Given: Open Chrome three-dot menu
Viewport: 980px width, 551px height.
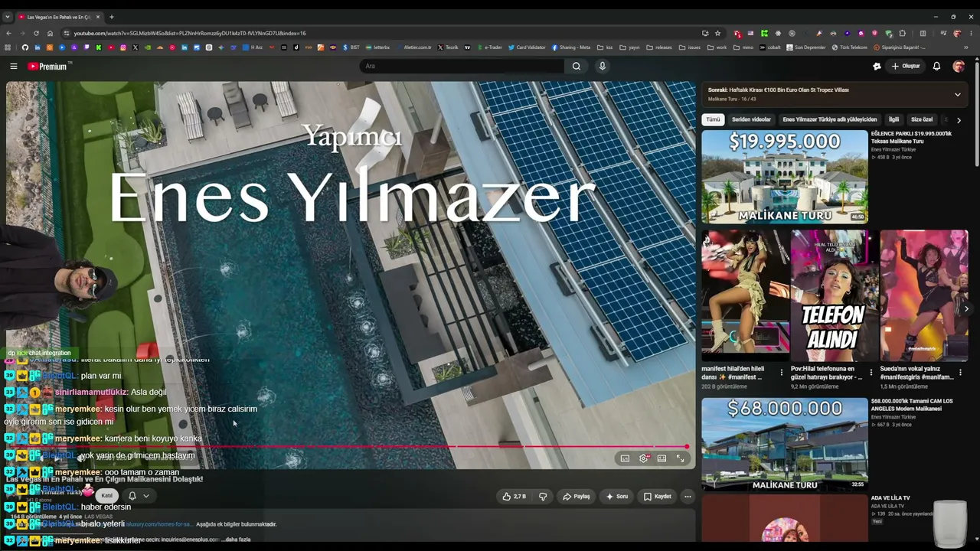Looking at the screenshot, I should (971, 34).
